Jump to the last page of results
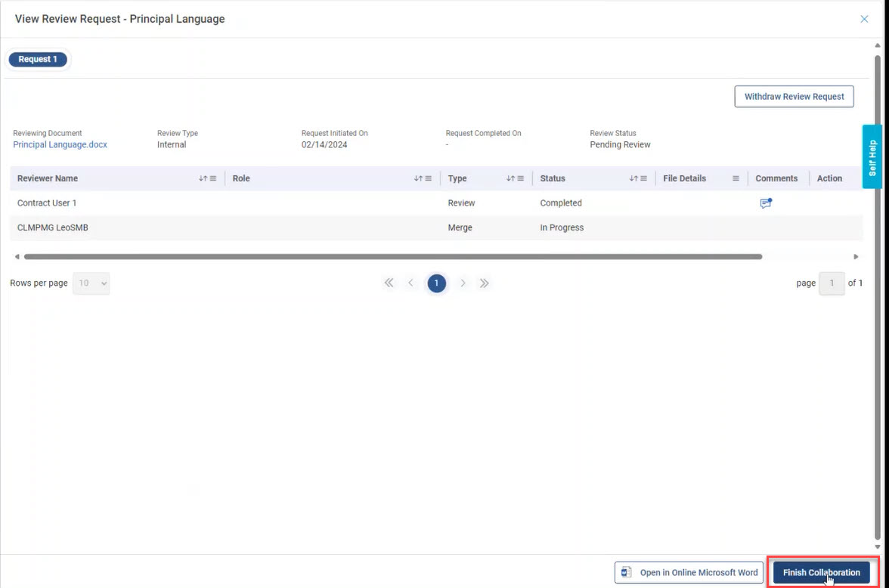Image resolution: width=889 pixels, height=588 pixels. [x=485, y=283]
